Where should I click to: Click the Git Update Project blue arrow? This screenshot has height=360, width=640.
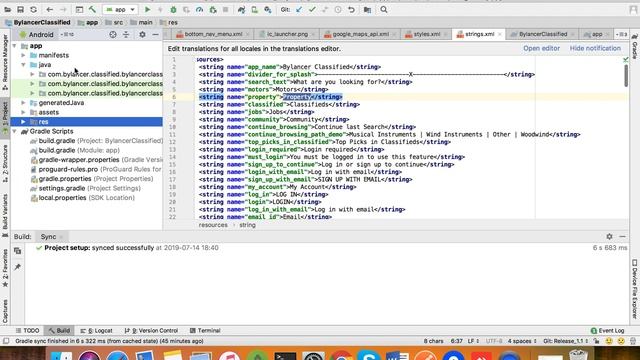pos(299,9)
